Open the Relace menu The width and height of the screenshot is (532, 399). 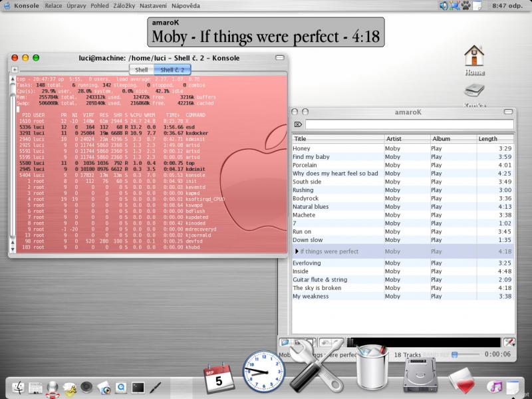pyautogui.click(x=54, y=6)
